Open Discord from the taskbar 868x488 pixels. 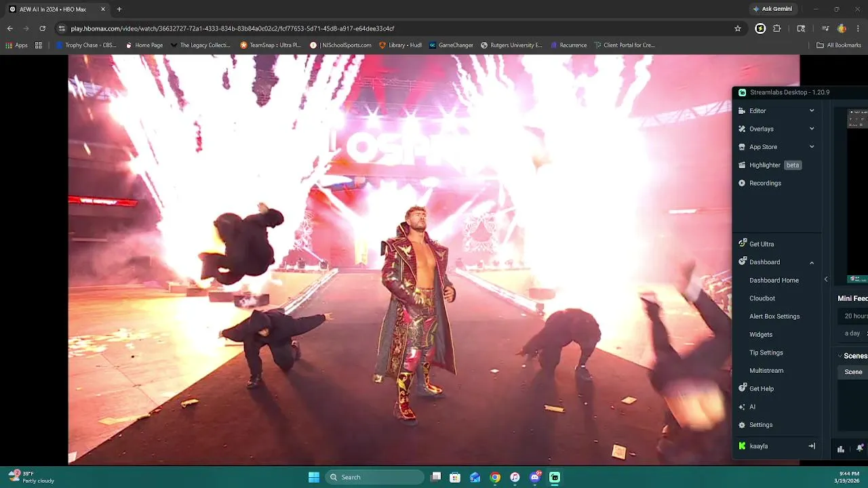coord(535,477)
